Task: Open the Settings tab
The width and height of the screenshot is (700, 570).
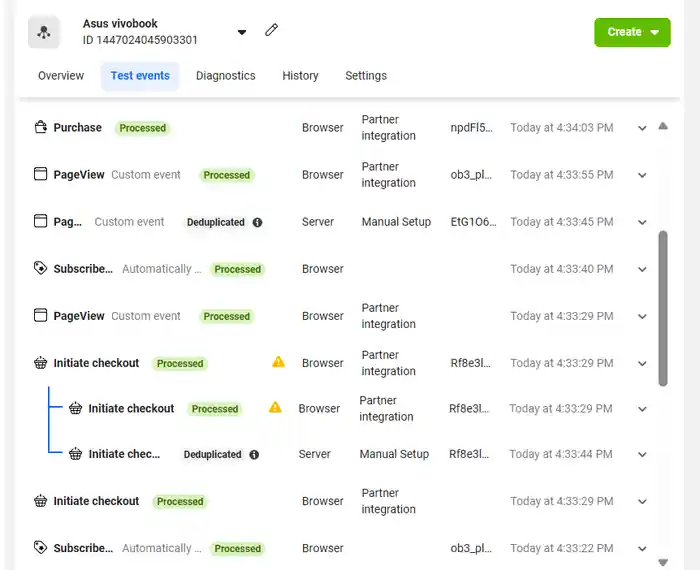Action: (x=366, y=76)
